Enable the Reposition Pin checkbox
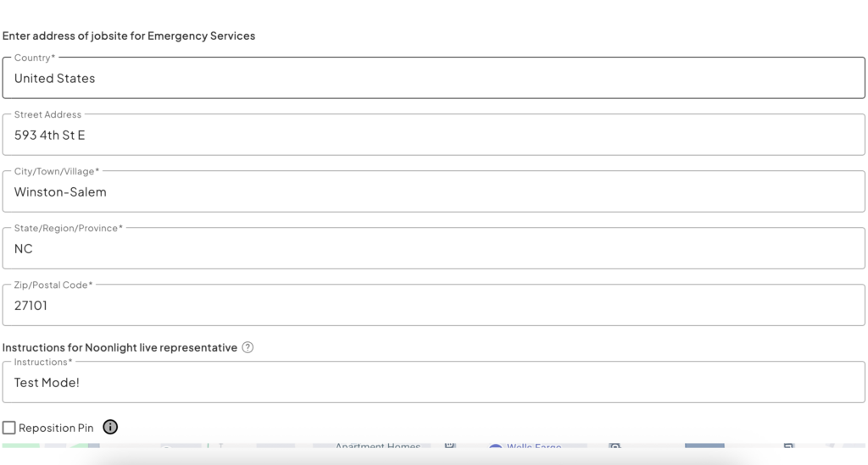The height and width of the screenshot is (465, 868). pos(8,428)
